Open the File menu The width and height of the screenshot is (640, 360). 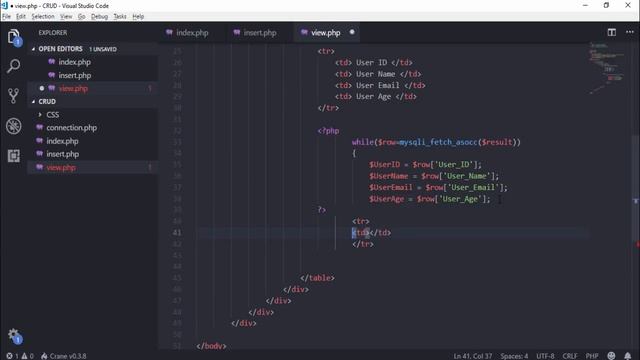pos(7,16)
